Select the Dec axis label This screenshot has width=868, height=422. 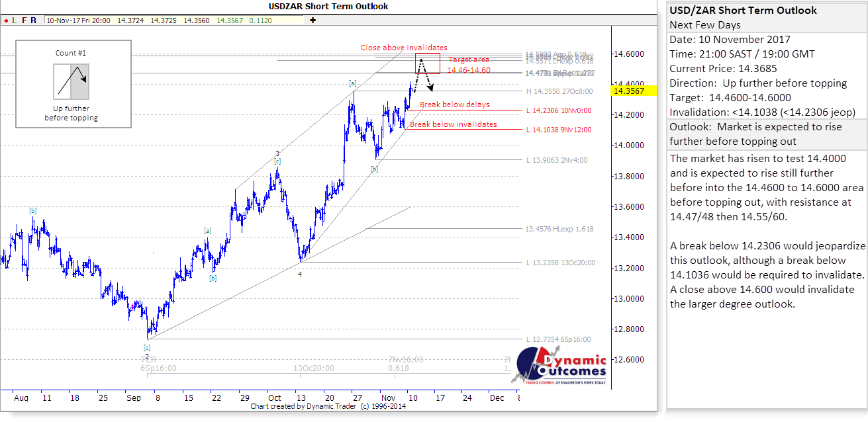496,398
